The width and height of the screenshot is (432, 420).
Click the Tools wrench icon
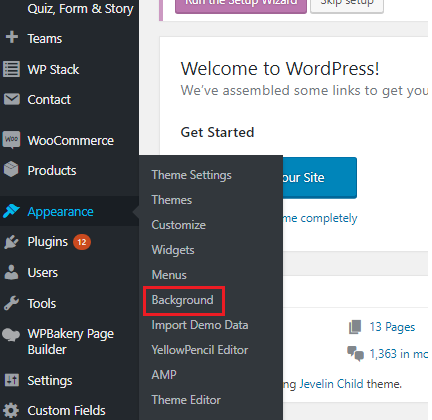pos(11,303)
